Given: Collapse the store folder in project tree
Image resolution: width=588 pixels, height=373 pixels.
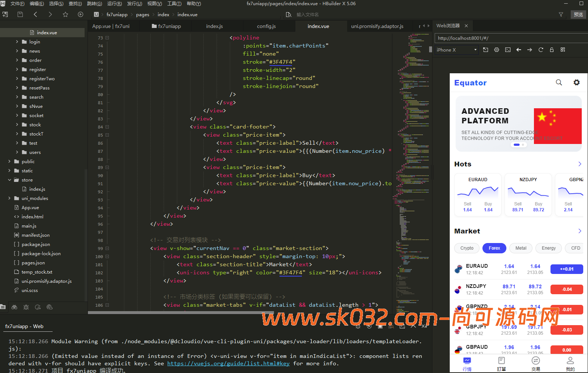Looking at the screenshot, I should pos(10,180).
